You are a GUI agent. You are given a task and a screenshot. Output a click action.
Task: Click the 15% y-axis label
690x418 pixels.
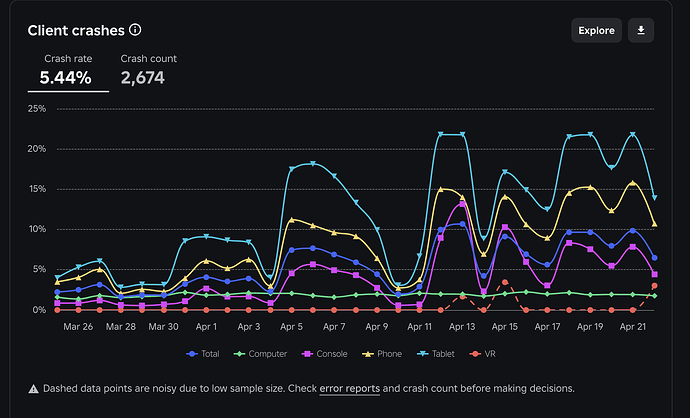[x=37, y=189]
